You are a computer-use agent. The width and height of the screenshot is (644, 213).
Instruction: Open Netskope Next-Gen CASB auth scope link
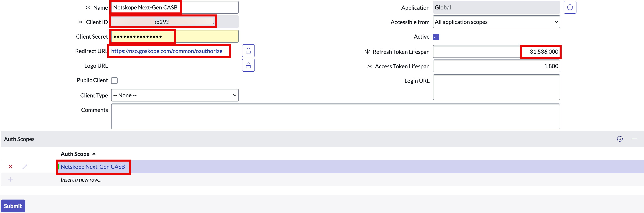(x=93, y=167)
